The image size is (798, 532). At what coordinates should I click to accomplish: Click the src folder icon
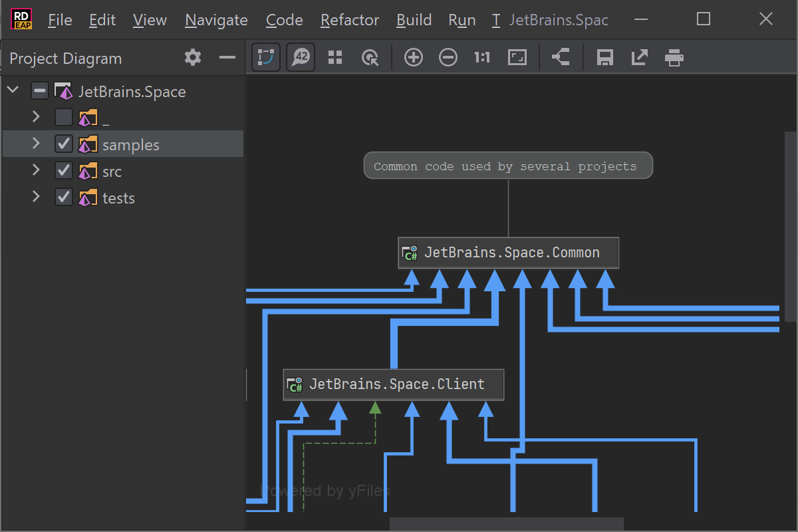pyautogui.click(x=88, y=171)
